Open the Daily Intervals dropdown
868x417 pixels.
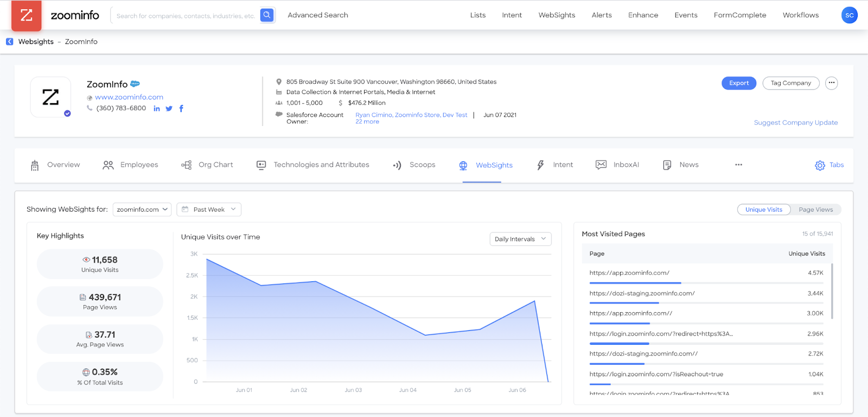click(520, 239)
